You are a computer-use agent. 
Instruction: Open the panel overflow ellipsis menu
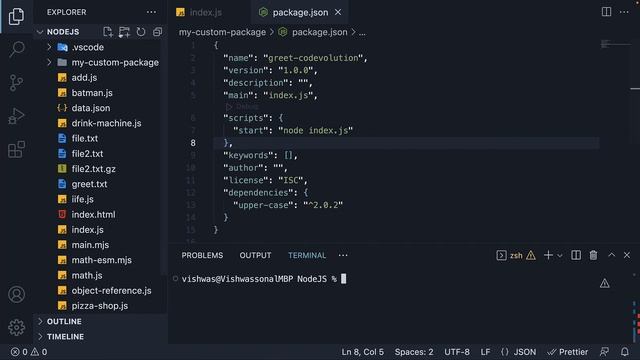pyautogui.click(x=343, y=256)
